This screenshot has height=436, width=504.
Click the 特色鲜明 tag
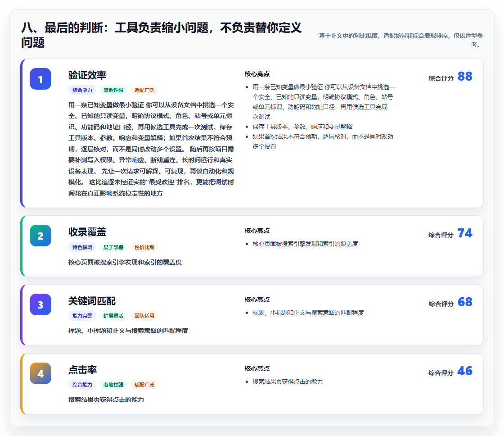(82, 247)
